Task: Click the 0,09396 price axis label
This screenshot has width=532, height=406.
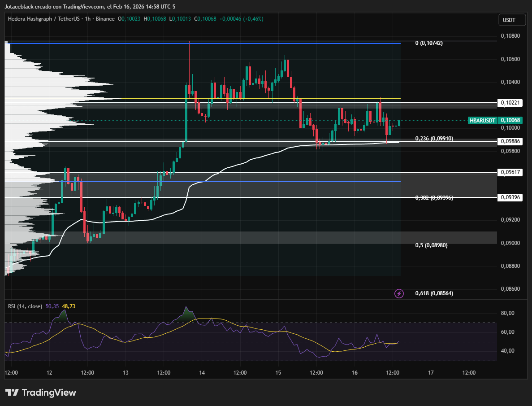Action: coord(510,197)
